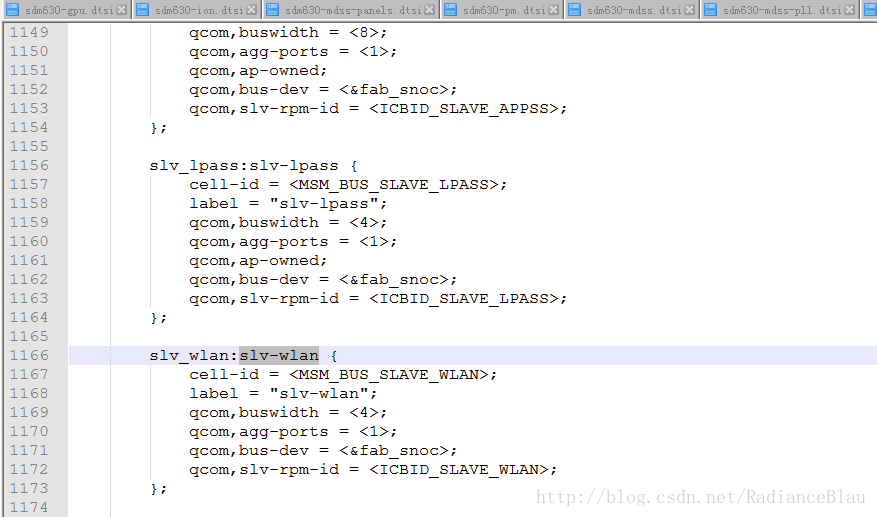Click line number 1149 in the margin
Screen dimensions: 877x517
[x=29, y=32]
